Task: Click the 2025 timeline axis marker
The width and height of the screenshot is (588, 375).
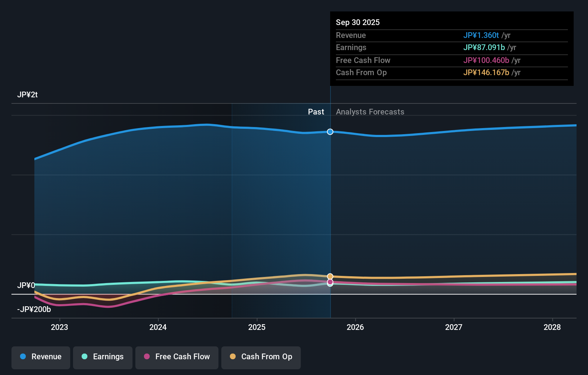Action: (x=256, y=327)
